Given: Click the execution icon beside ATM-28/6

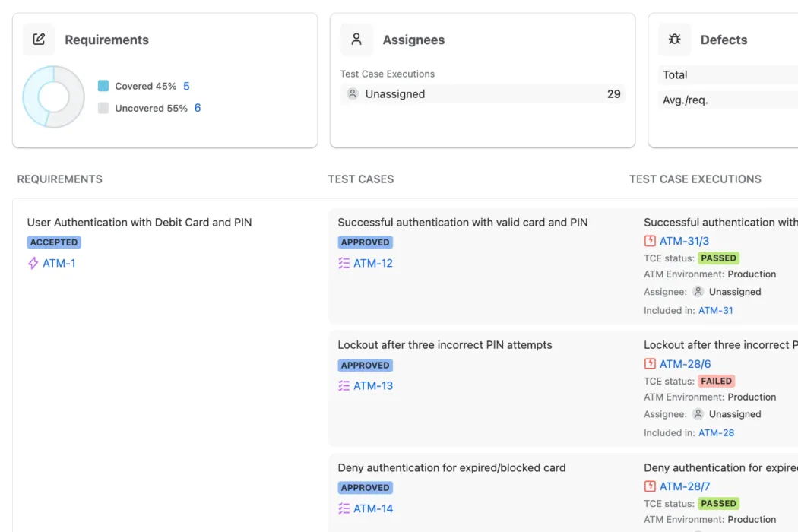Looking at the screenshot, I should point(650,364).
